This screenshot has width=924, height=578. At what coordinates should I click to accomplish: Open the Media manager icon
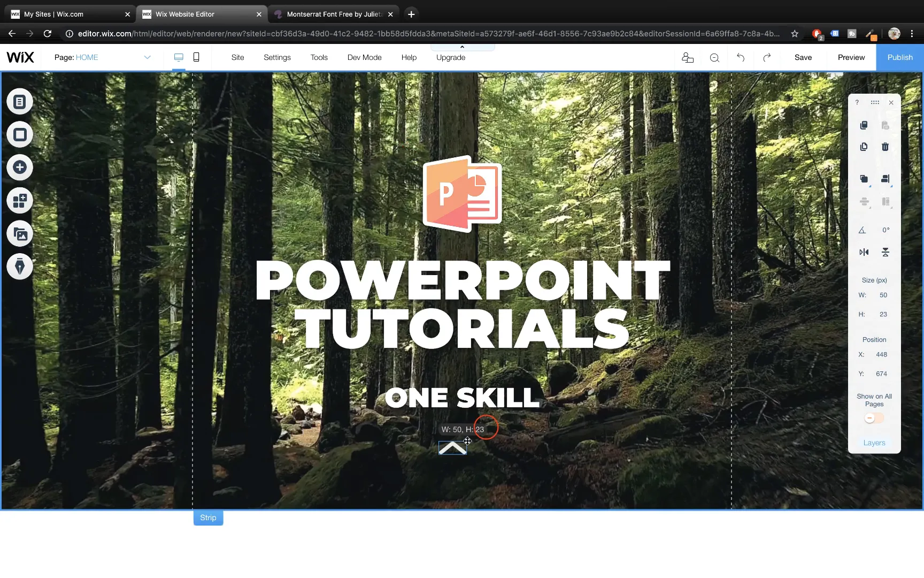20,234
